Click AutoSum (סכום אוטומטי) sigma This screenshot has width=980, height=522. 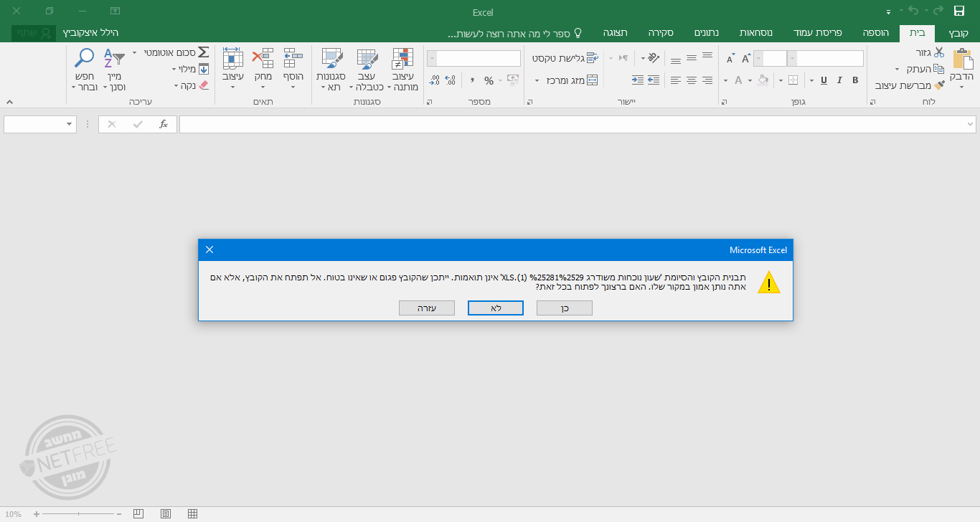point(203,52)
